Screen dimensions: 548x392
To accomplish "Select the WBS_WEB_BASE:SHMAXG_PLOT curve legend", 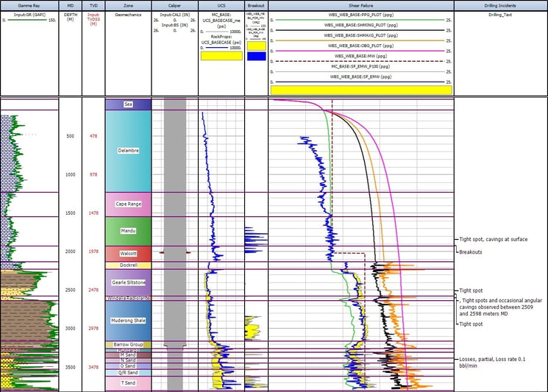I will [x=361, y=38].
